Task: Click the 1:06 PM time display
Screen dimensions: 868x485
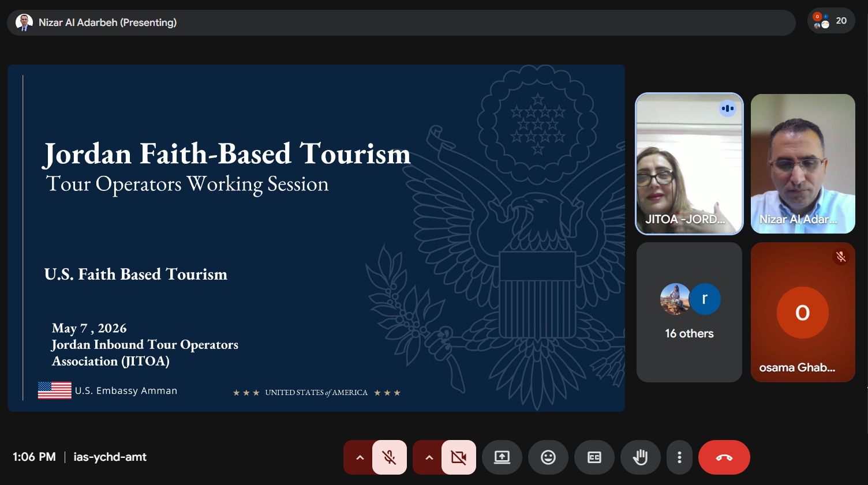Action: click(35, 457)
